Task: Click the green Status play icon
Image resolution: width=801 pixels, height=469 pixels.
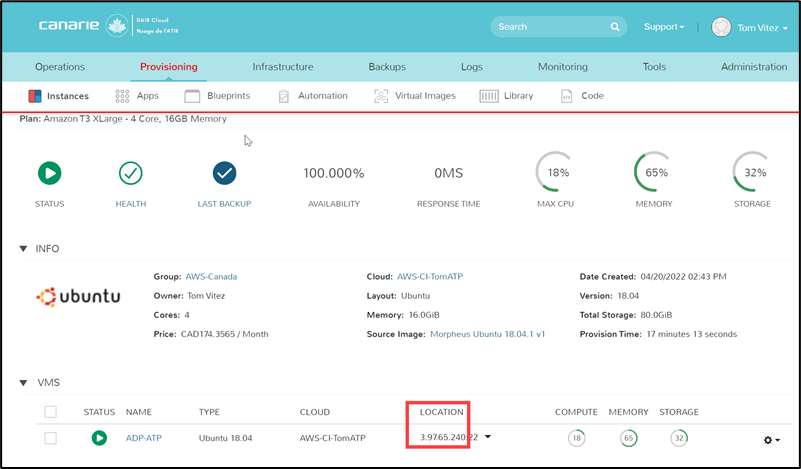Action: tap(49, 173)
